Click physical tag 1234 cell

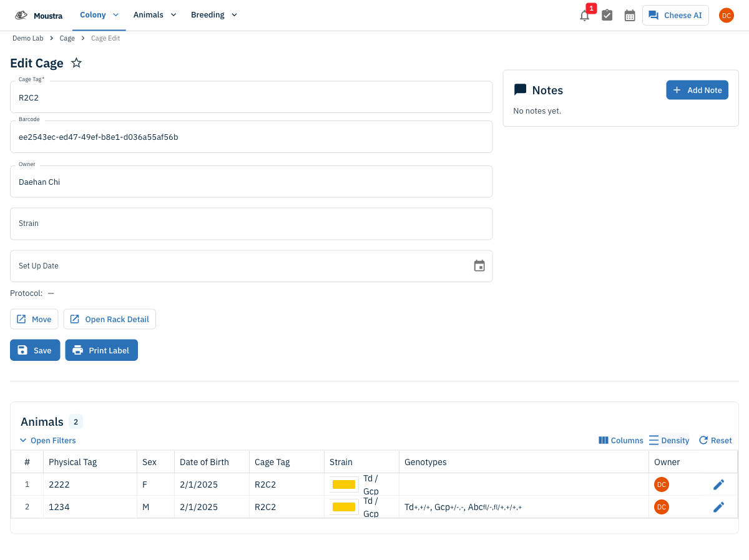(90, 507)
